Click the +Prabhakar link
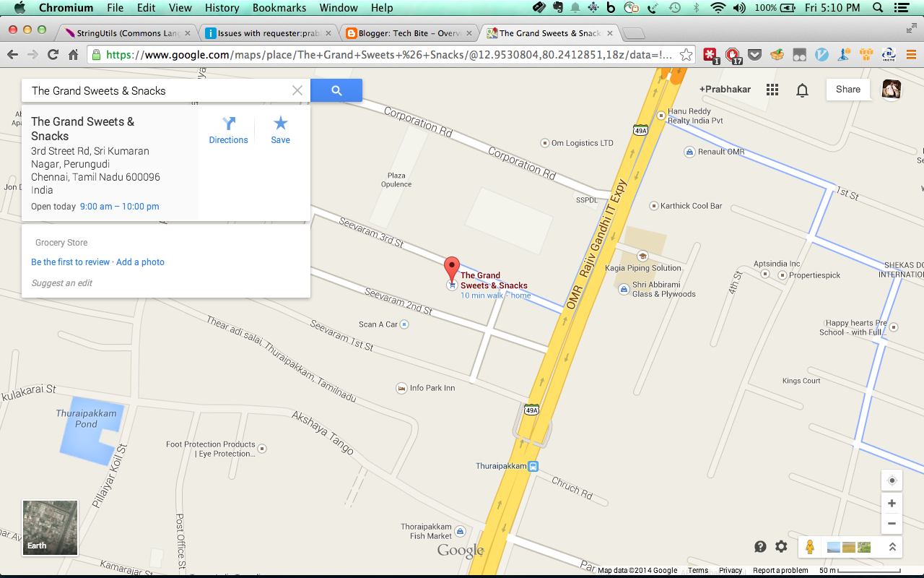The image size is (924, 578). coord(725,90)
